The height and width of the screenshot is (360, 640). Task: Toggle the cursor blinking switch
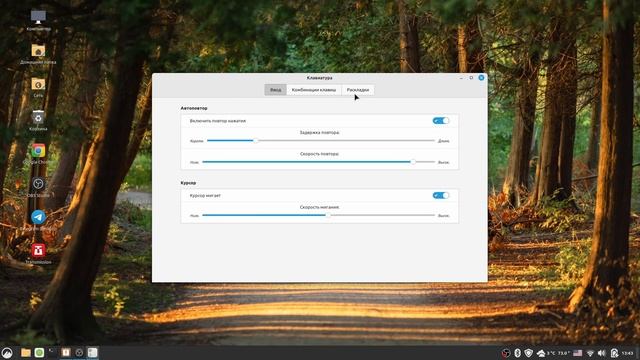tap(441, 196)
